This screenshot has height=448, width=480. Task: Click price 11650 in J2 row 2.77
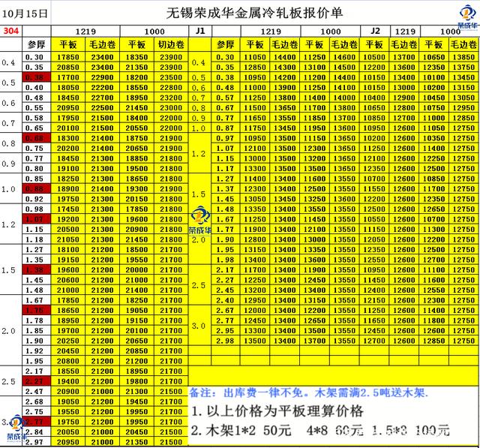click(374, 320)
